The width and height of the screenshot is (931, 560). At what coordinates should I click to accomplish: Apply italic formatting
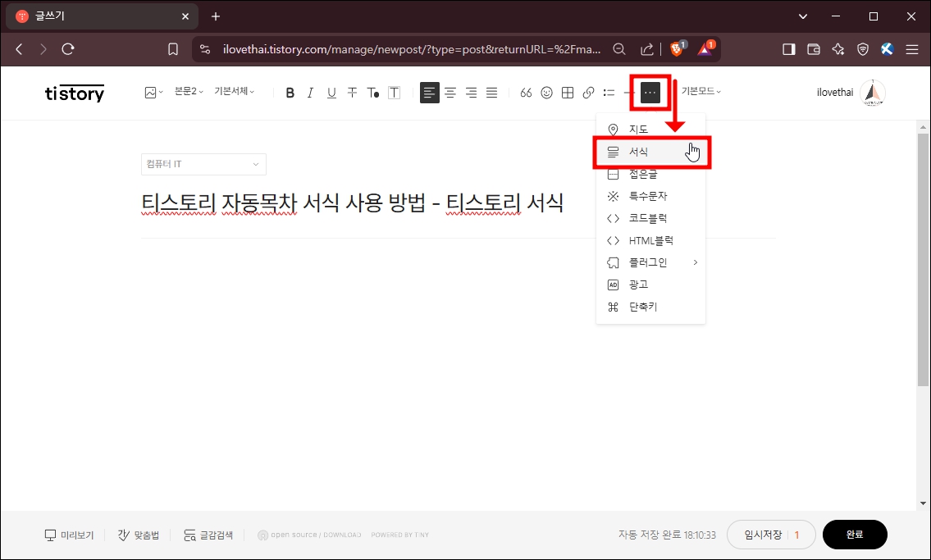point(310,92)
